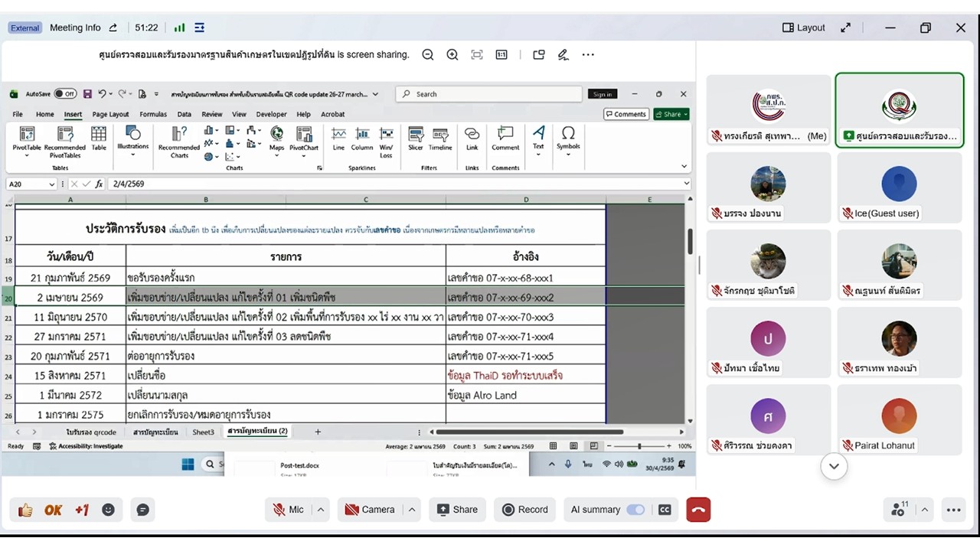Send the OK reaction
The height and width of the screenshot is (551, 980).
click(x=53, y=510)
